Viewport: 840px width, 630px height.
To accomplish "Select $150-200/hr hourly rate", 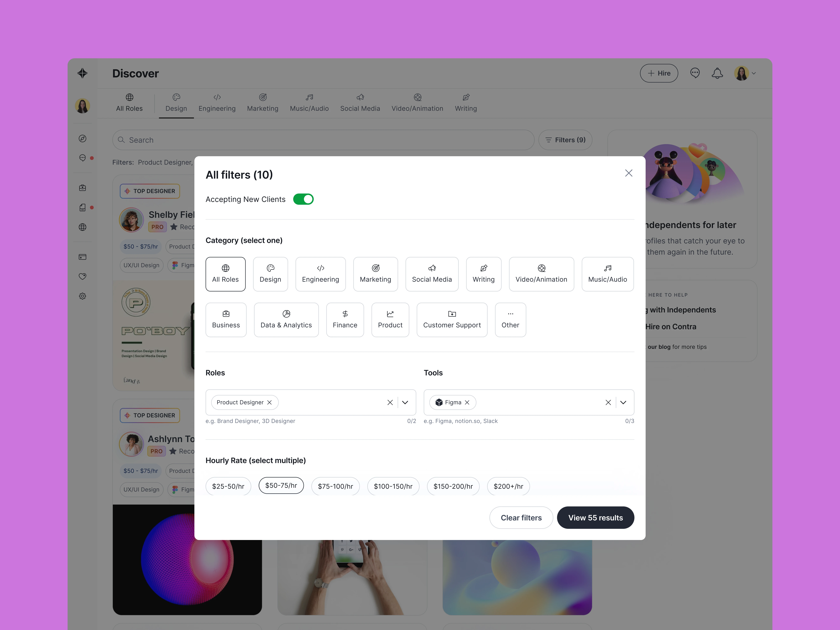I will pos(453,486).
